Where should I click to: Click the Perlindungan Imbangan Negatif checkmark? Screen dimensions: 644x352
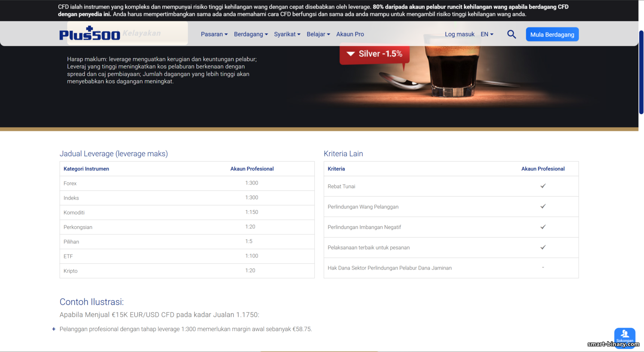click(x=543, y=227)
